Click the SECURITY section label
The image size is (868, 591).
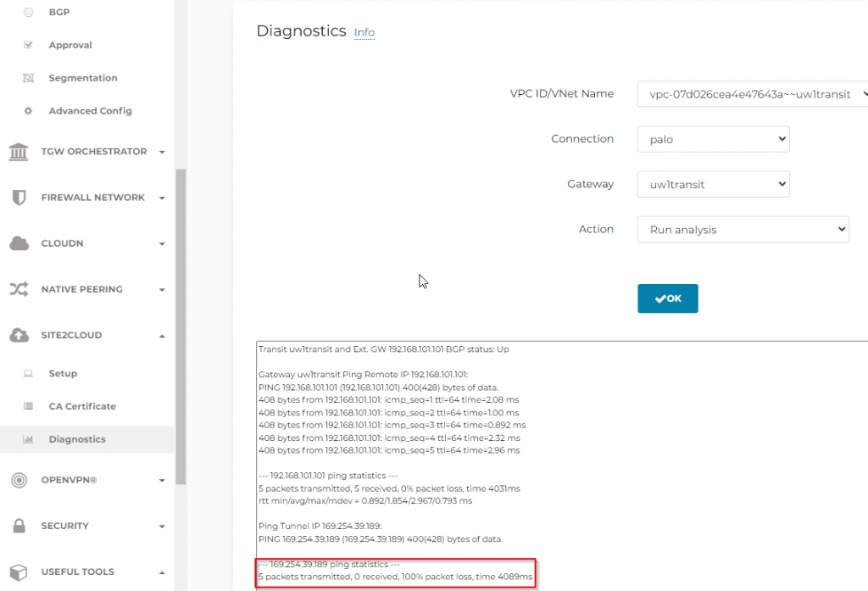(x=64, y=527)
